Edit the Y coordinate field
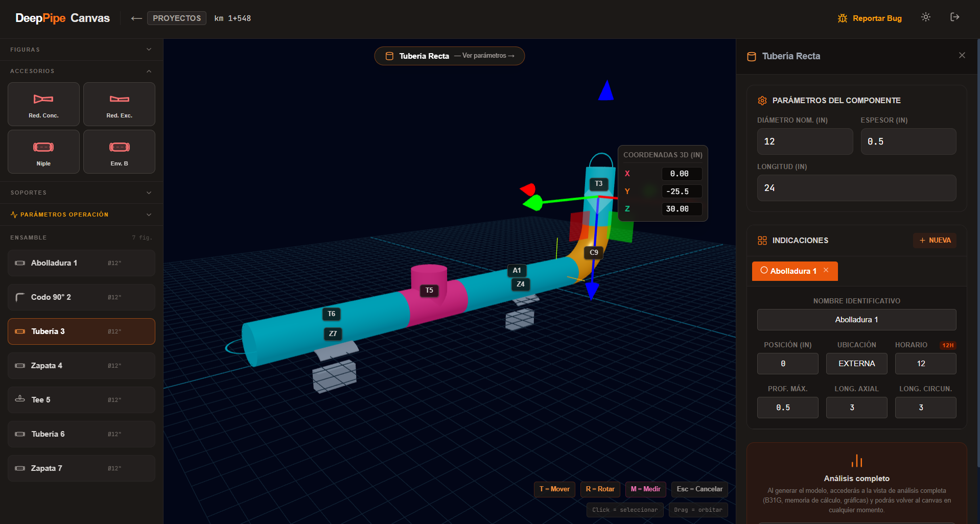The width and height of the screenshot is (980, 524). click(x=682, y=192)
